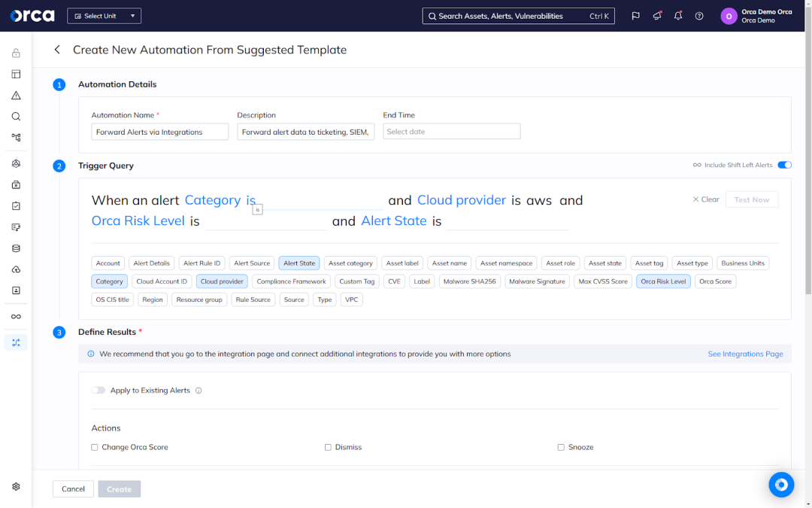Add the OS CIS title filter chip

point(112,300)
